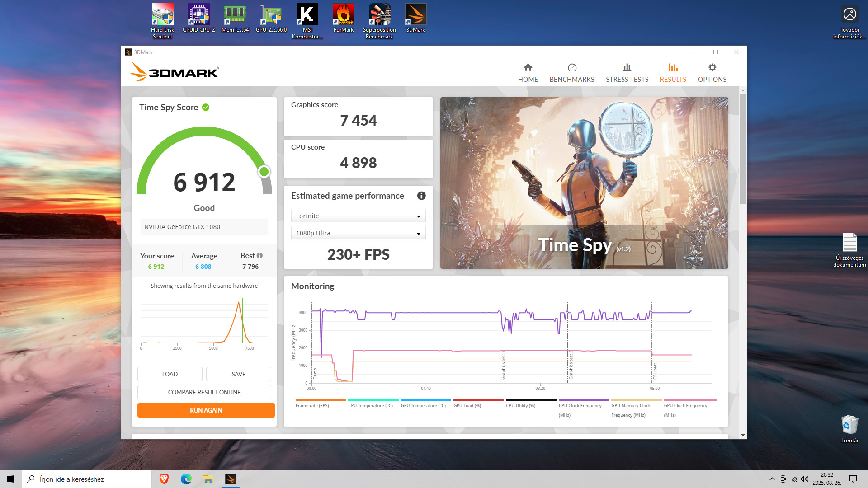Show hidden system tray icons chevron
868x488 pixels.
(x=772, y=479)
